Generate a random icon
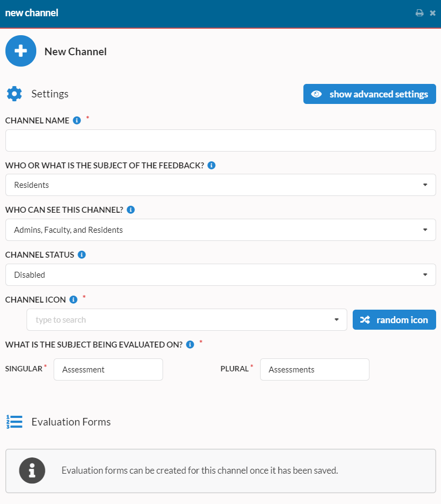This screenshot has height=504, width=441. point(394,320)
